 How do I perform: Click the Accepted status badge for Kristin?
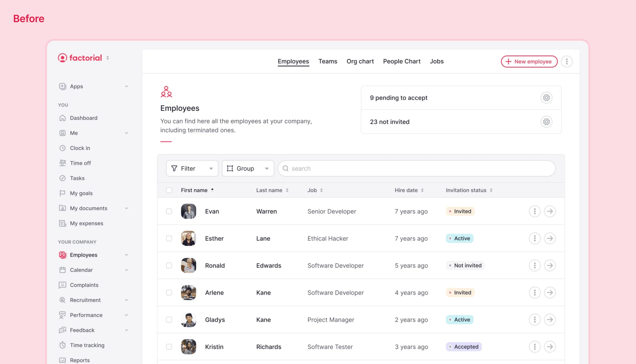coord(464,347)
